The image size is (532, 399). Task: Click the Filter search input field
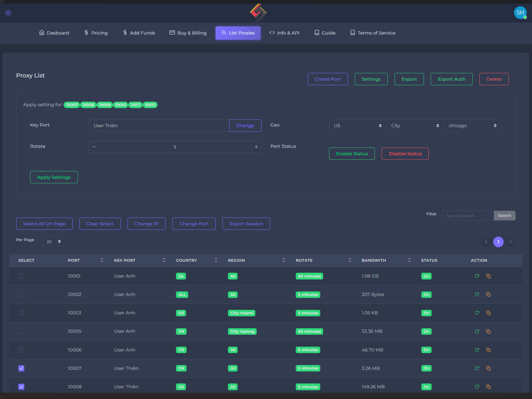pyautogui.click(x=468, y=216)
